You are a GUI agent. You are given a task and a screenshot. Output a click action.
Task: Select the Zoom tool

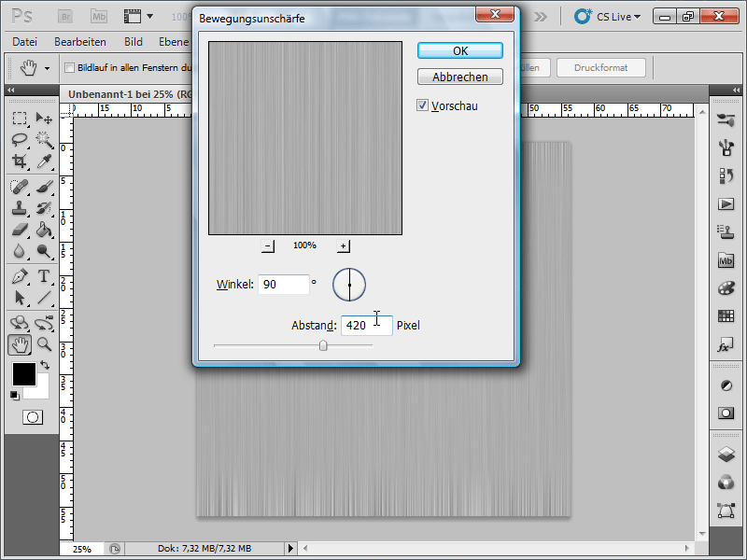(x=44, y=344)
